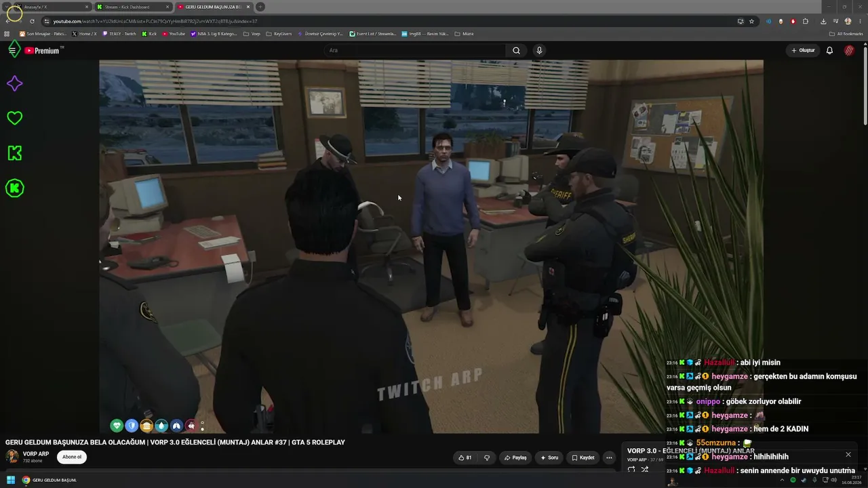Open YouTube notifications bell
Image resolution: width=868 pixels, height=488 pixels.
pyautogui.click(x=829, y=50)
